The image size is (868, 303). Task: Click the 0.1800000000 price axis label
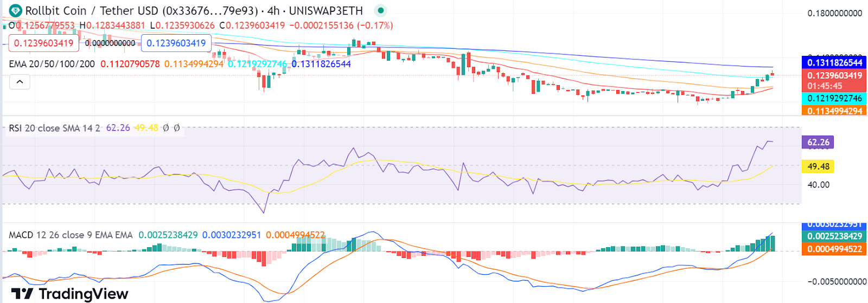point(835,14)
